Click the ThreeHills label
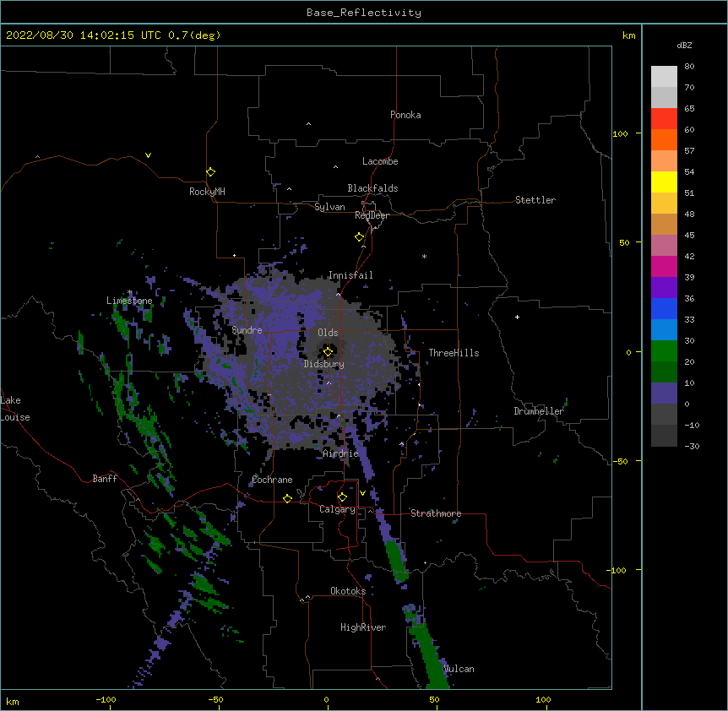This screenshot has width=728, height=711. pos(454,353)
